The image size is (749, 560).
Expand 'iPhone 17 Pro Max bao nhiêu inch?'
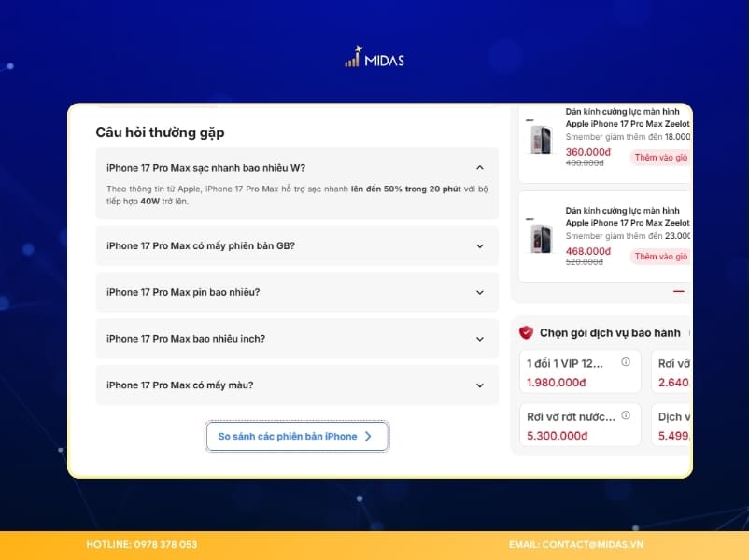297,339
